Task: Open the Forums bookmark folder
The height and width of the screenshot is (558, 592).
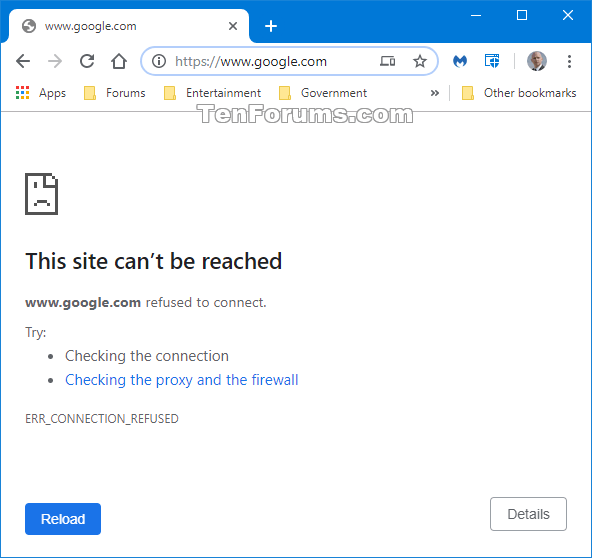Action: [x=114, y=93]
